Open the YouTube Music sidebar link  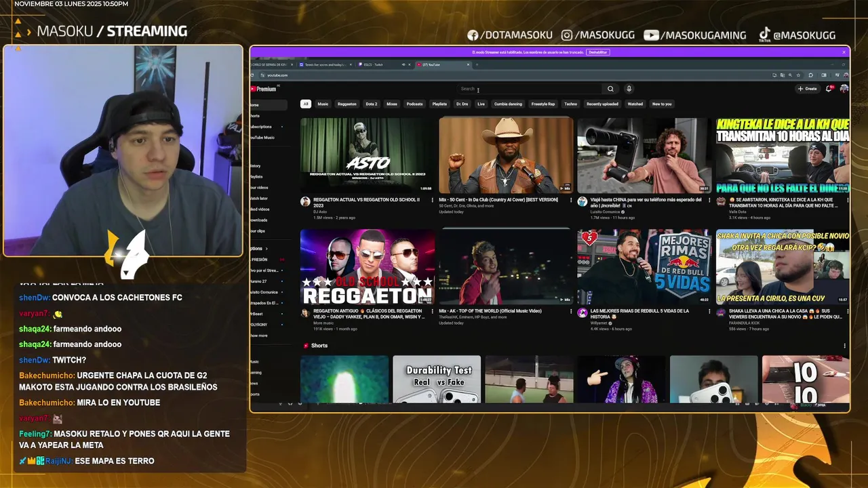pyautogui.click(x=263, y=138)
